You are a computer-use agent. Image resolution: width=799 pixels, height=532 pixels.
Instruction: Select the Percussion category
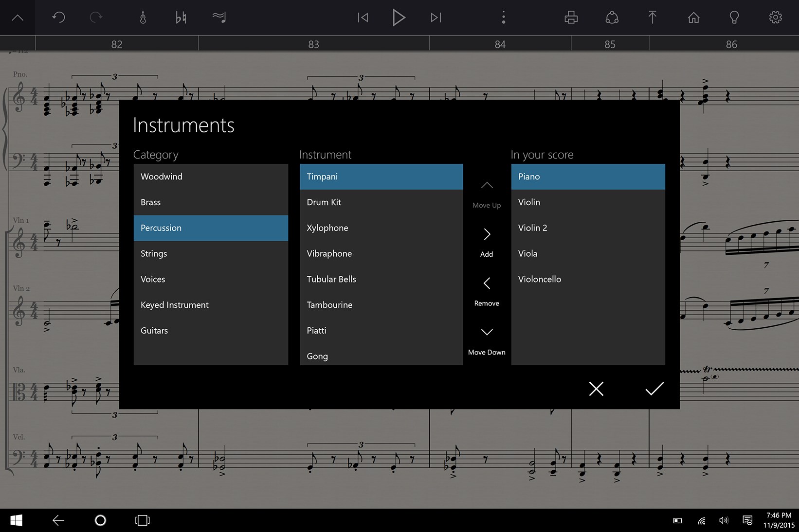[210, 228]
